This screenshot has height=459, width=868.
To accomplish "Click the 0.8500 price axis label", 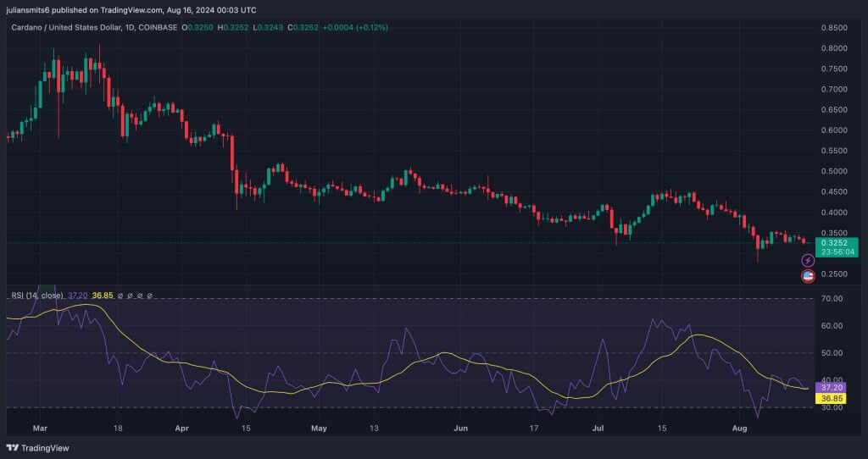I will tap(834, 28).
